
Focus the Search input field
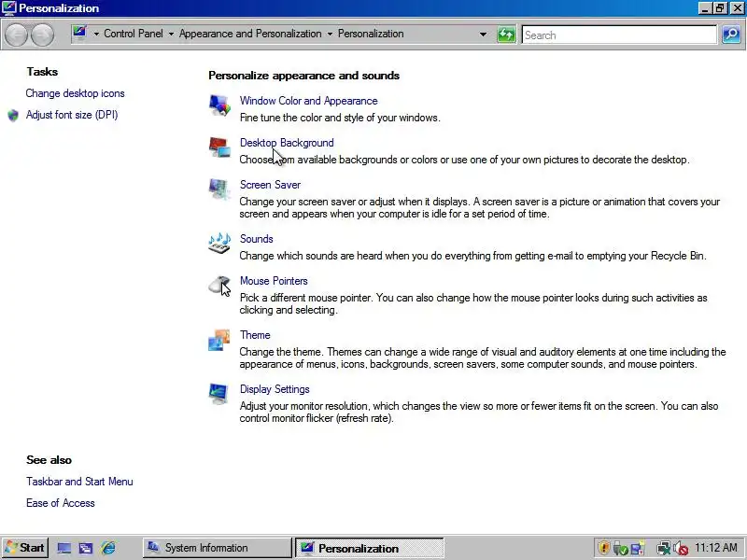(x=619, y=35)
